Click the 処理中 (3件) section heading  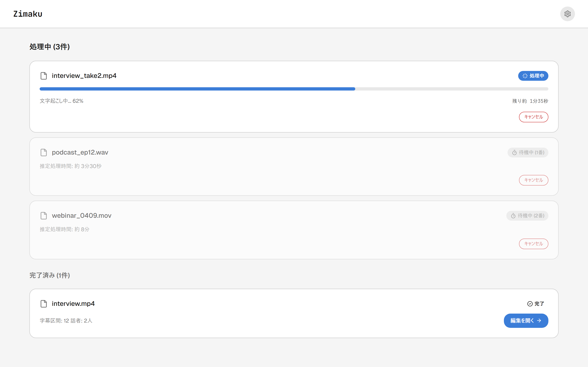pyautogui.click(x=50, y=47)
